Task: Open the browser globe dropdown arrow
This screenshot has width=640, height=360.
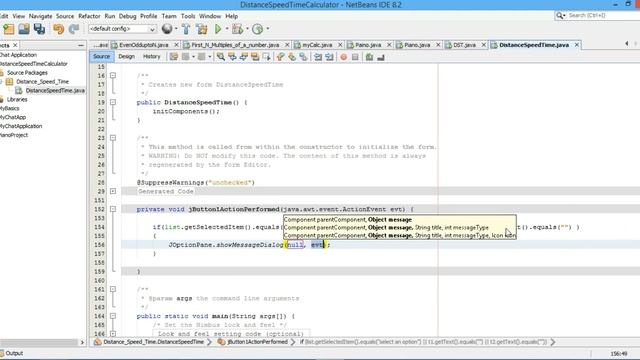Action: click(x=176, y=29)
